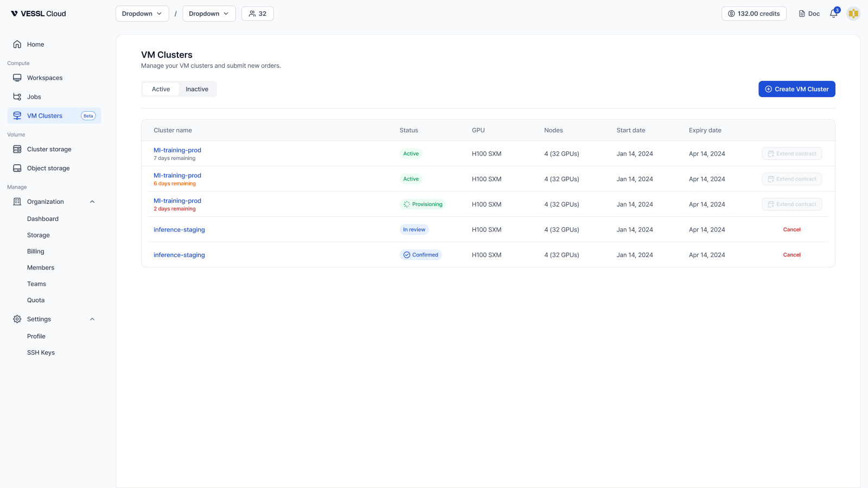Extend contract for 7 days remaining cluster
This screenshot has width=868, height=488.
(x=792, y=154)
